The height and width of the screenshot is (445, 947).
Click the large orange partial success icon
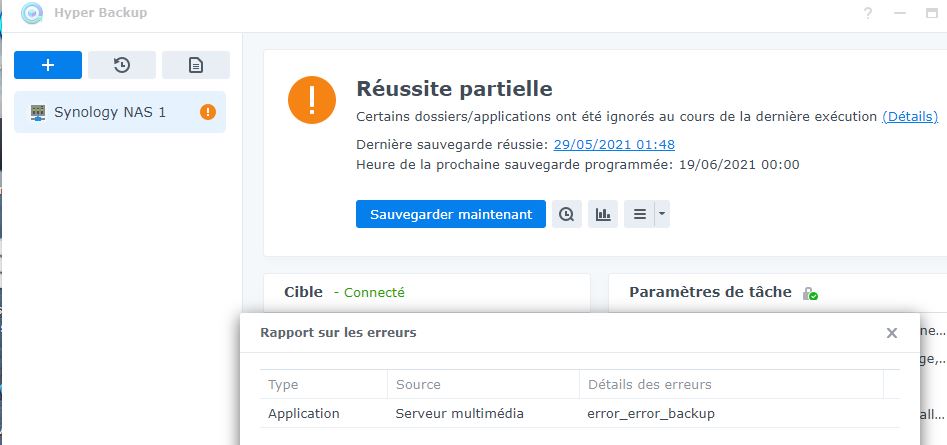coord(312,100)
